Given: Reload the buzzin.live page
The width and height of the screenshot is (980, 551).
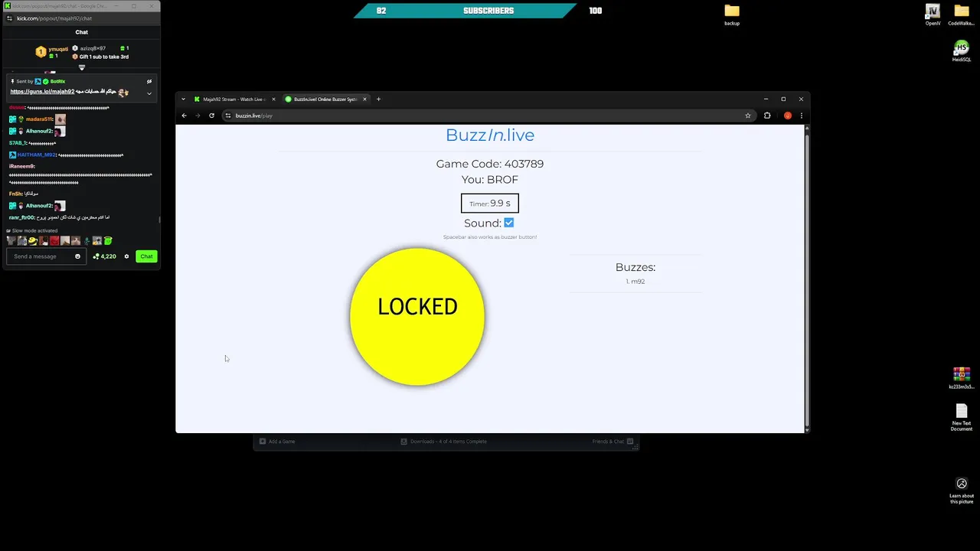Looking at the screenshot, I should point(211,116).
